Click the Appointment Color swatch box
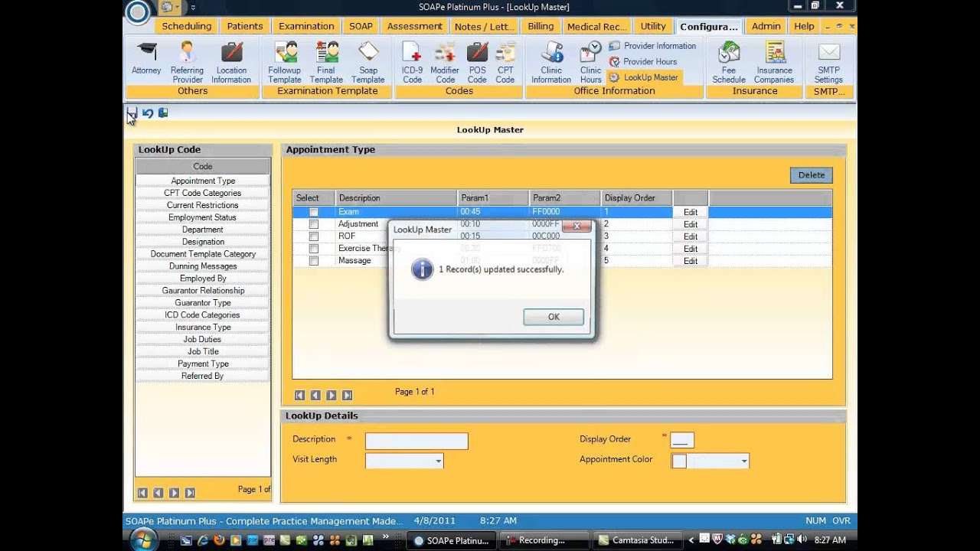The height and width of the screenshot is (551, 980). point(680,461)
